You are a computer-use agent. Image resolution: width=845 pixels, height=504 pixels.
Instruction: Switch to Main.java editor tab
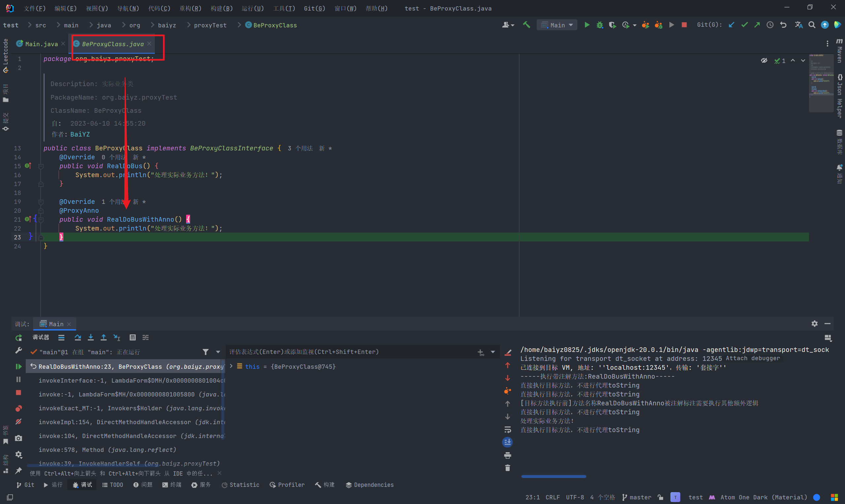(42, 44)
